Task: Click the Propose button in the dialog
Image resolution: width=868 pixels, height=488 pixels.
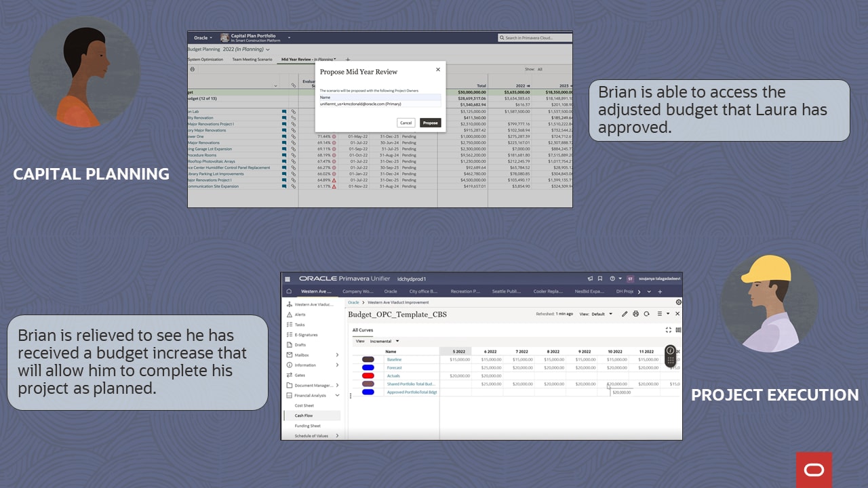Action: point(430,123)
